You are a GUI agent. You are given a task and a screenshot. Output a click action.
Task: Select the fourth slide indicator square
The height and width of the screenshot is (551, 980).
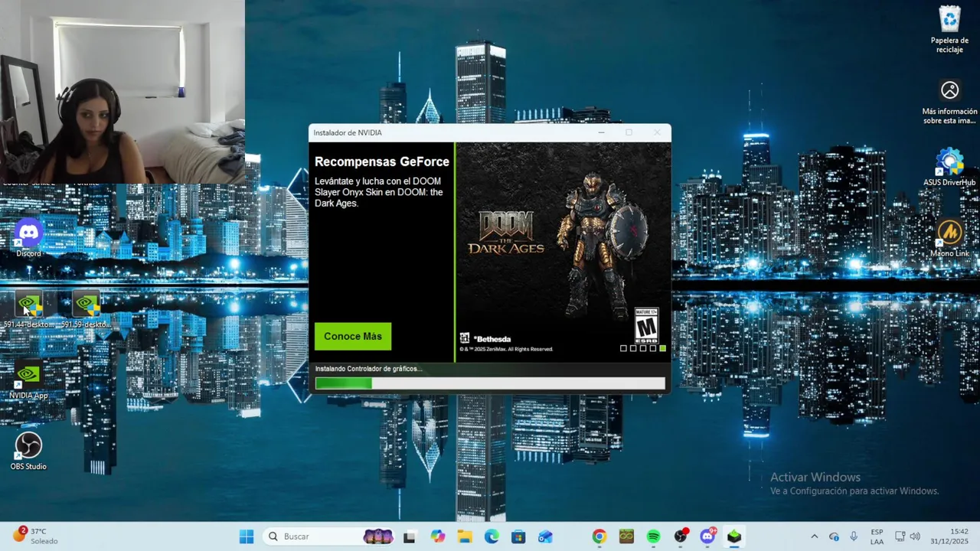653,348
